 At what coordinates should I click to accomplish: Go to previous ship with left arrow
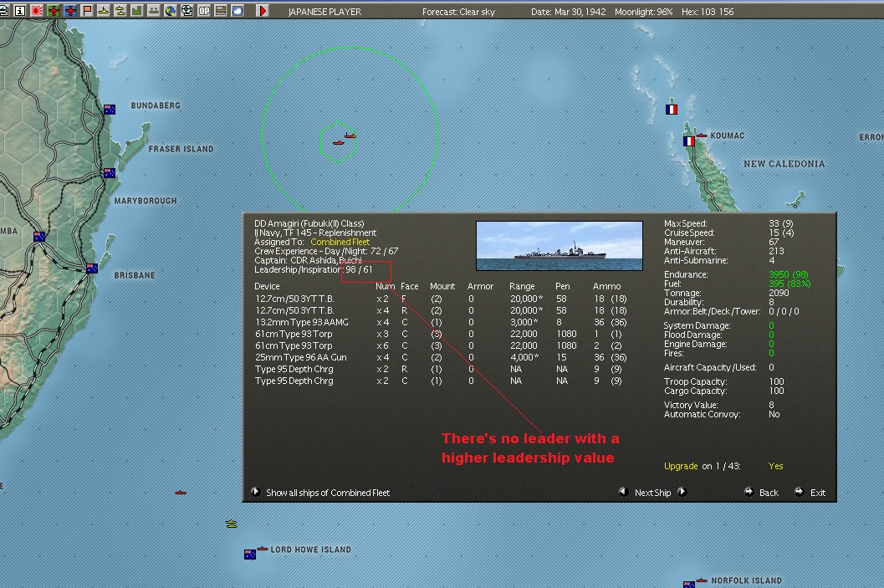coord(624,492)
